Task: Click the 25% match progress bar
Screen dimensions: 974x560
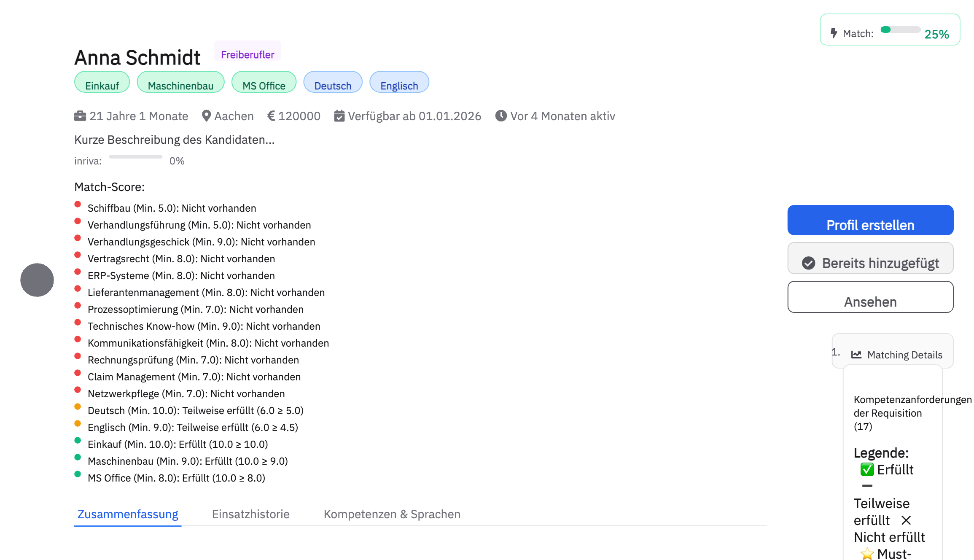Action: 900,30
